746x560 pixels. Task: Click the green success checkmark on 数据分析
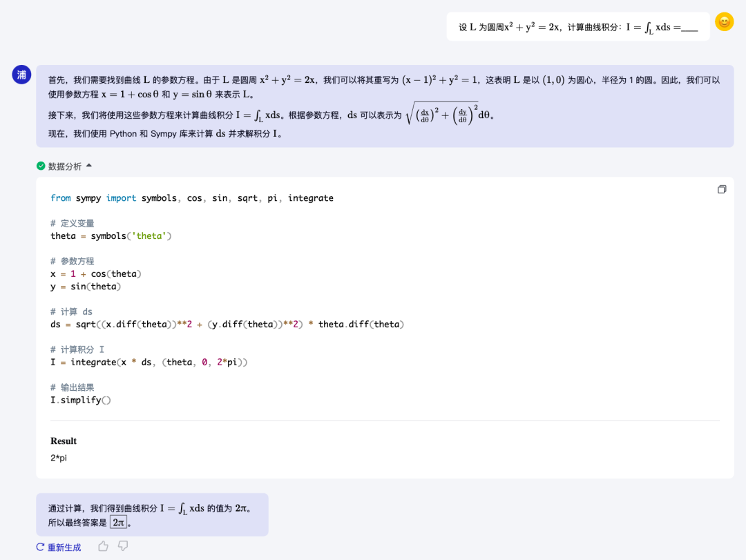click(42, 166)
